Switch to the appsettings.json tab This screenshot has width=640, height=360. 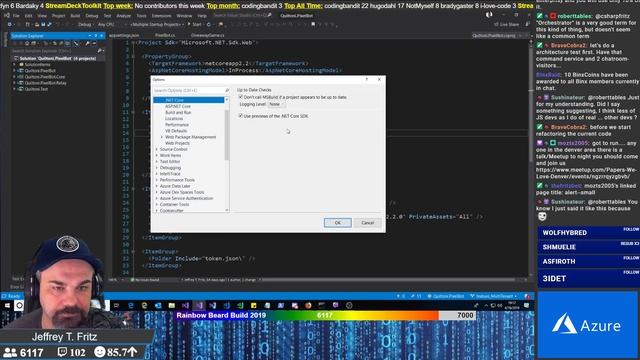124,36
